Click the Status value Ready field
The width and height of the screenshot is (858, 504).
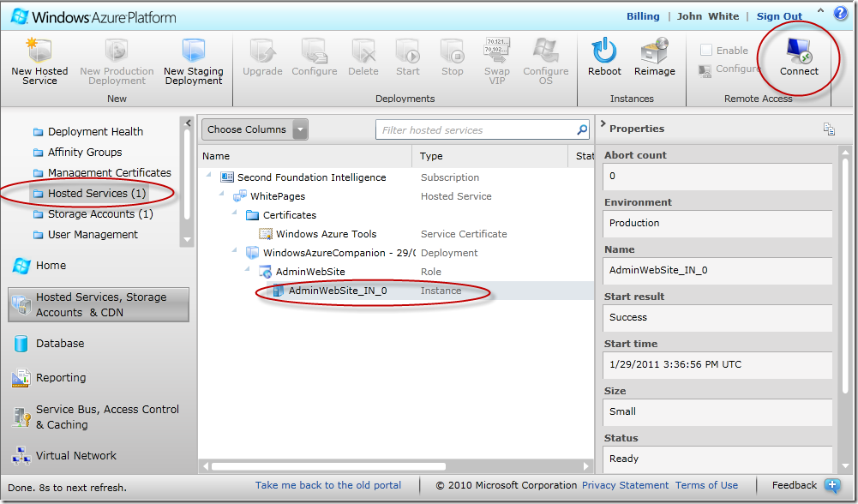(x=717, y=459)
